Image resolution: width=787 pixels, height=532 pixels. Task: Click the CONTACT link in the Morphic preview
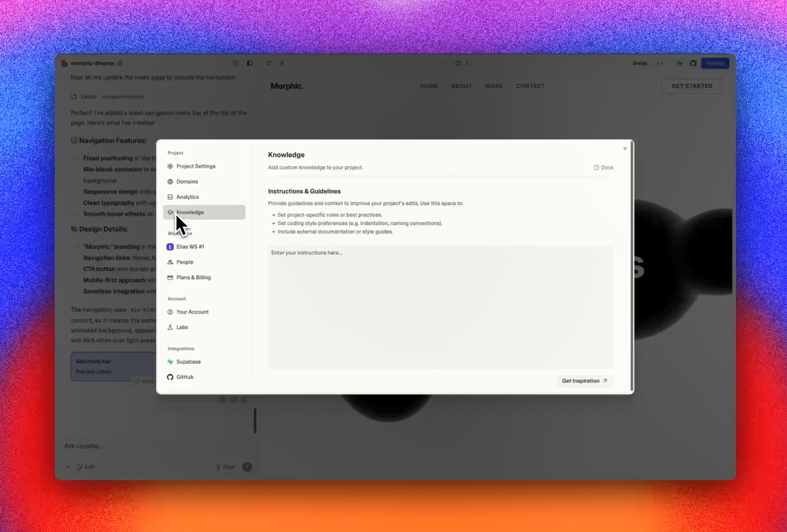(530, 86)
